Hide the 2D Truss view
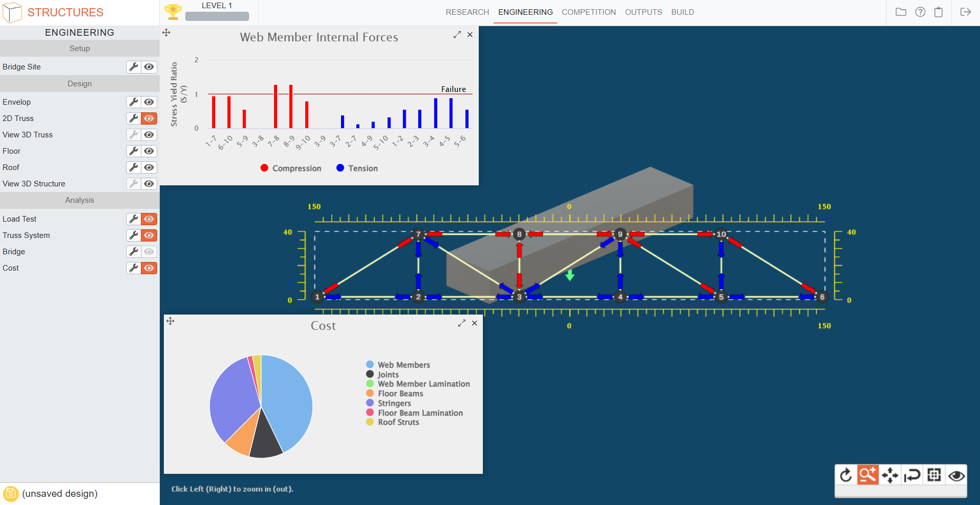 (x=149, y=118)
